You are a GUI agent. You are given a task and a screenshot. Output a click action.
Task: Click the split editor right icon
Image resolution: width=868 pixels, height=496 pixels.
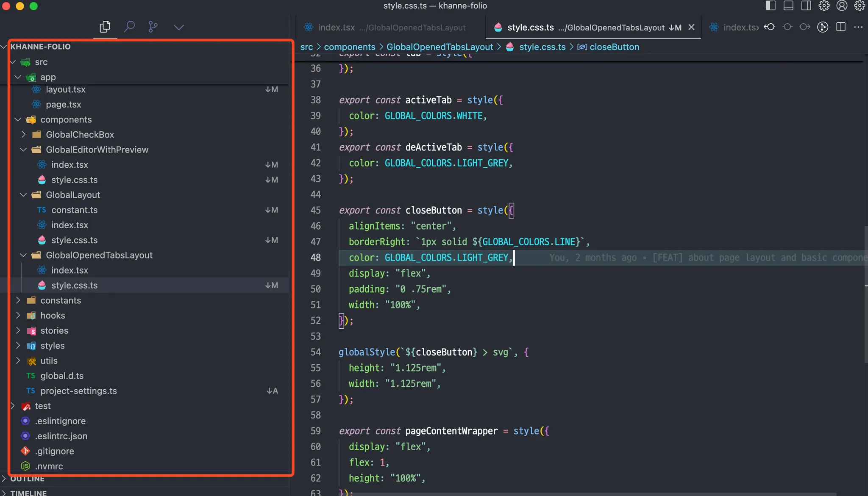click(841, 27)
